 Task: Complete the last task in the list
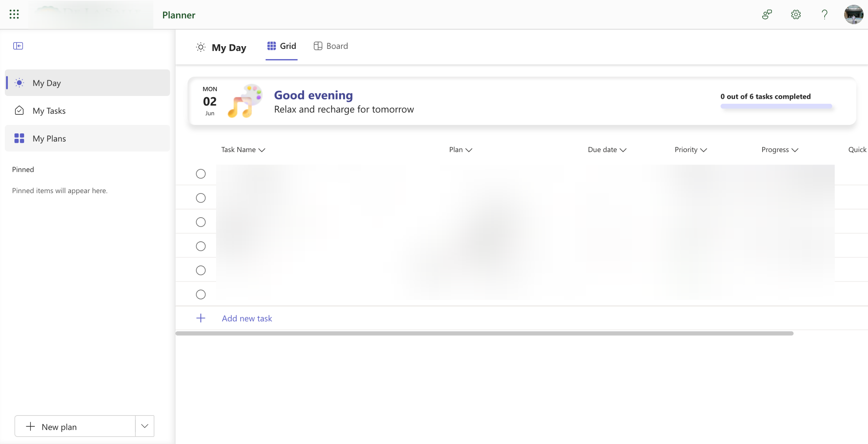click(201, 294)
